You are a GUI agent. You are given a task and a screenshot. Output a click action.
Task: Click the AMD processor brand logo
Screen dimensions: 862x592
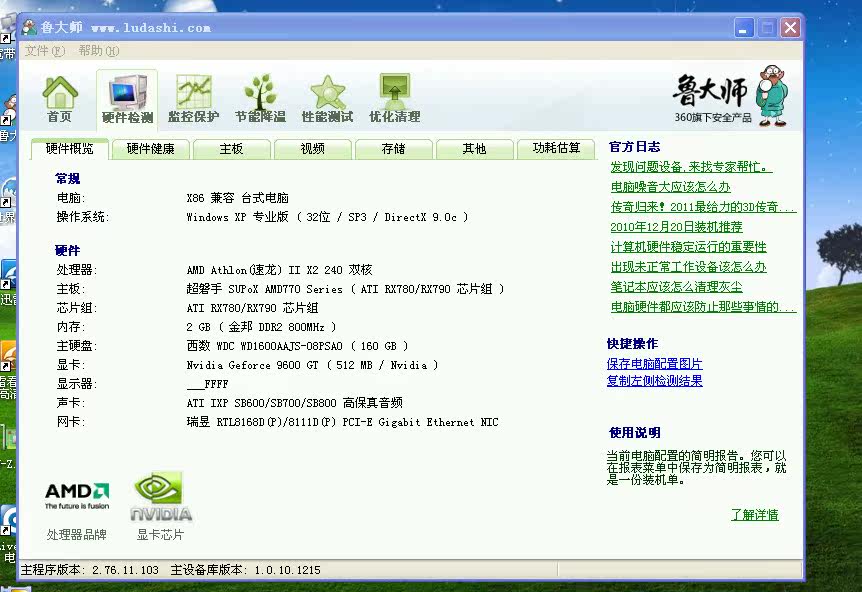tap(76, 496)
